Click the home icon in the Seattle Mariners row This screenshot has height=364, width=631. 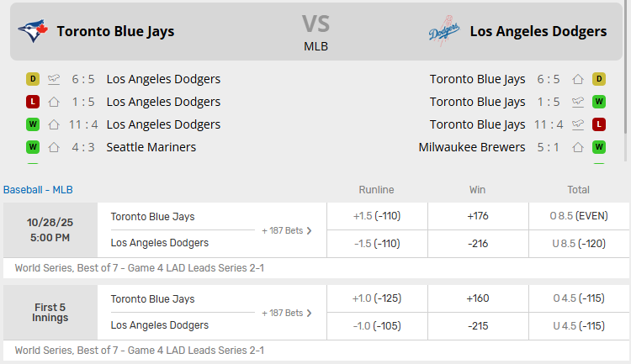coord(54,147)
